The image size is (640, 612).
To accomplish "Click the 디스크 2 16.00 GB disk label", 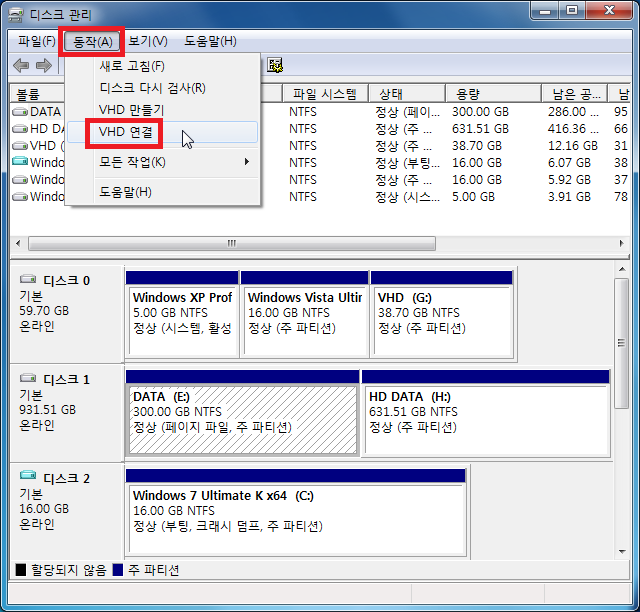I will click(x=66, y=512).
